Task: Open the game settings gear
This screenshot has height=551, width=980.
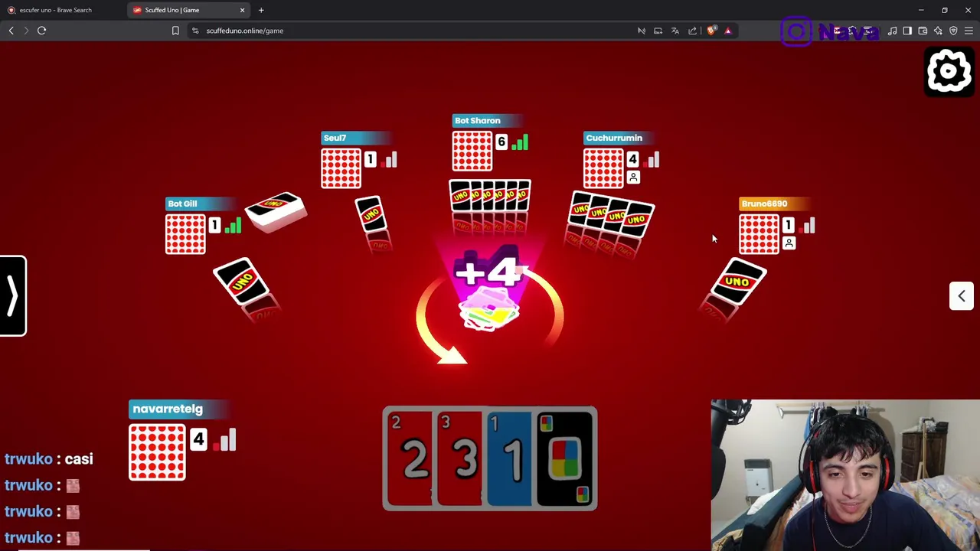Action: [x=949, y=71]
